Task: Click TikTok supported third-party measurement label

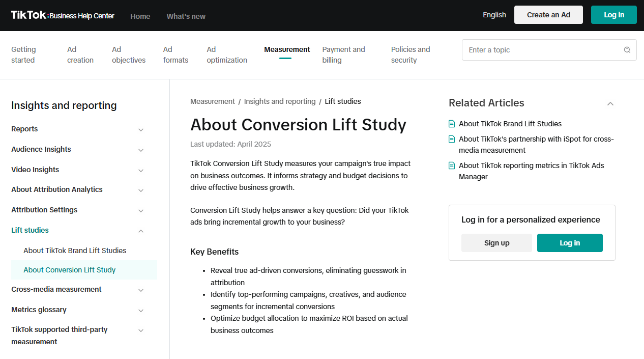Action: click(x=60, y=336)
